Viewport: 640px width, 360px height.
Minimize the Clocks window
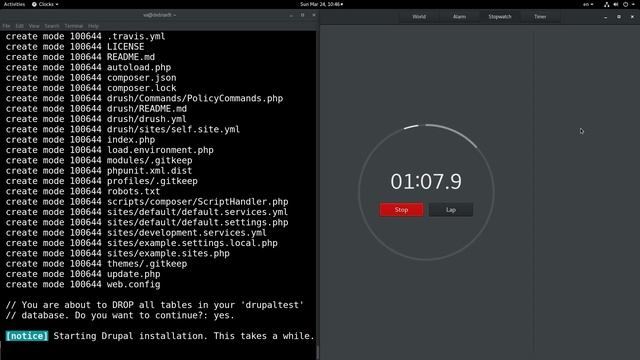point(605,17)
